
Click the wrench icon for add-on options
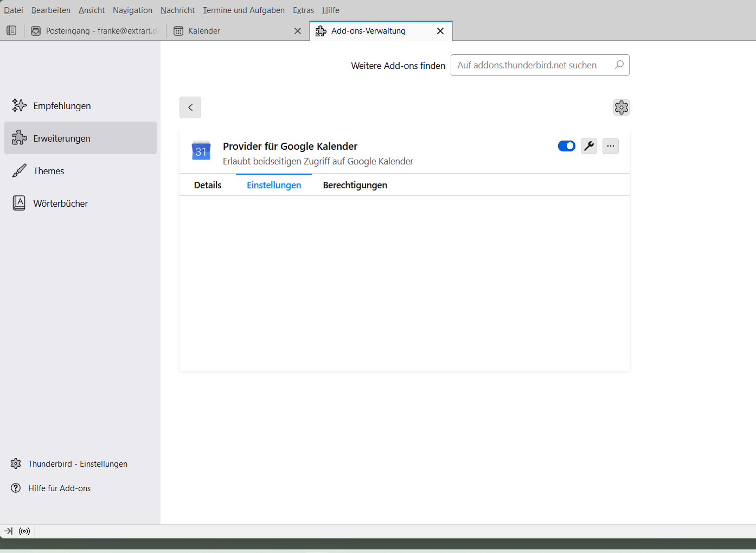point(588,146)
